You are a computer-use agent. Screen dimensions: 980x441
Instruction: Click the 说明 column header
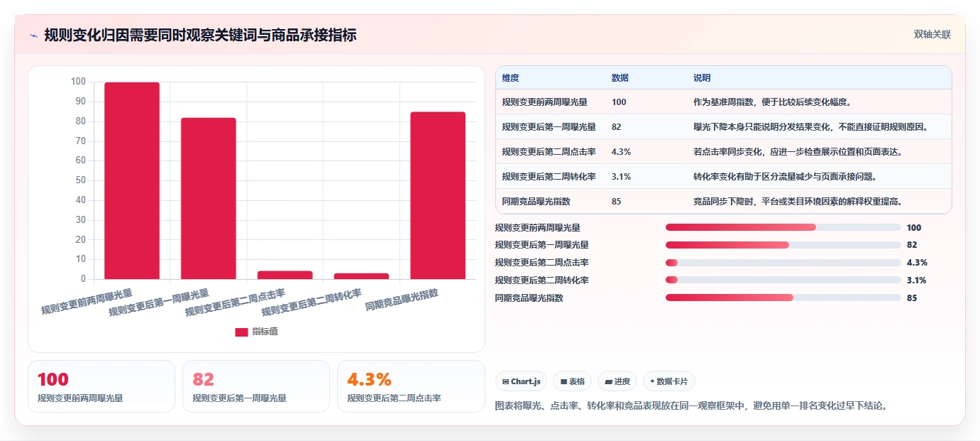click(x=702, y=78)
